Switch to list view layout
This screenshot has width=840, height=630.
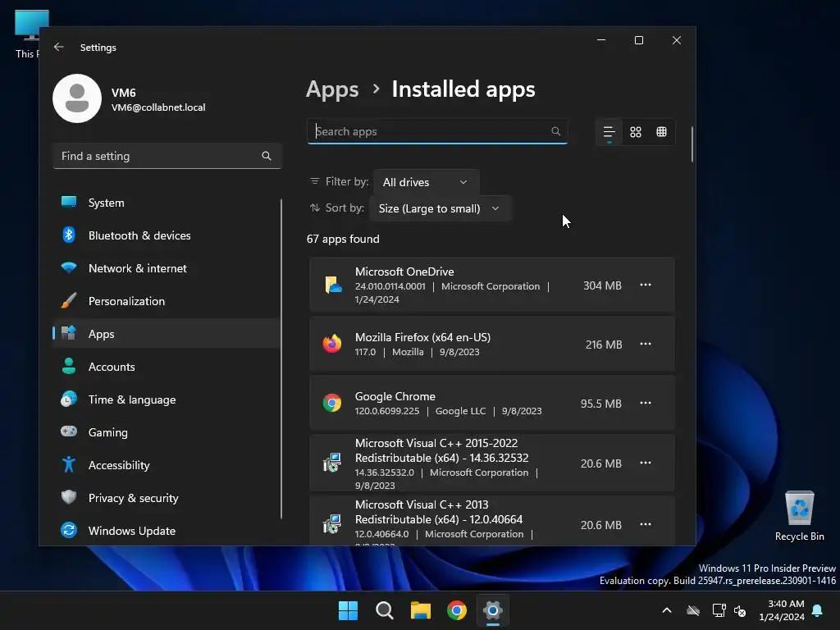pos(609,132)
